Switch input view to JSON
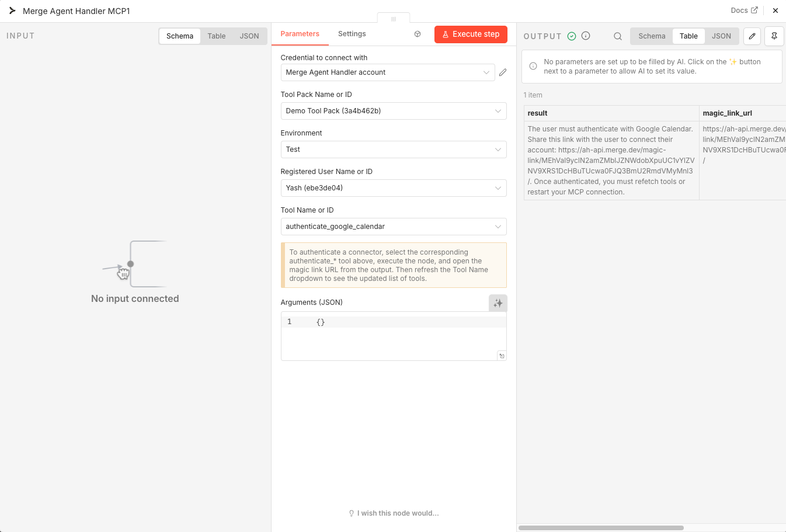Screen dimensions: 786x532 coord(249,36)
